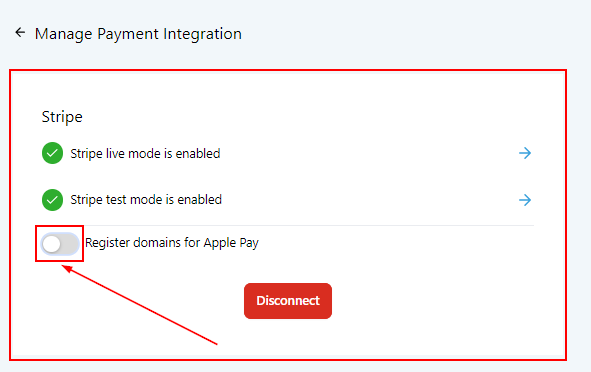The image size is (591, 372).
Task: Click green check beside Stripe test mode
Action: click(52, 200)
